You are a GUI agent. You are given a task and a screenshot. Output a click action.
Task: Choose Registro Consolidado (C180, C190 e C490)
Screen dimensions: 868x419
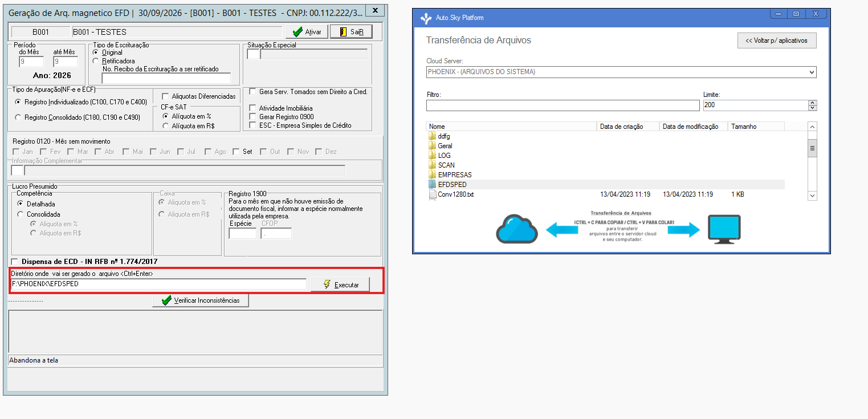point(19,117)
